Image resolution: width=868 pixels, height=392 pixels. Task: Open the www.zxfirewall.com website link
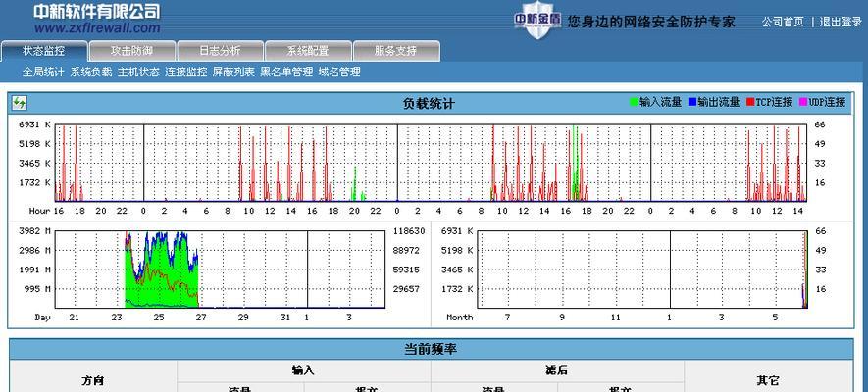click(x=97, y=27)
